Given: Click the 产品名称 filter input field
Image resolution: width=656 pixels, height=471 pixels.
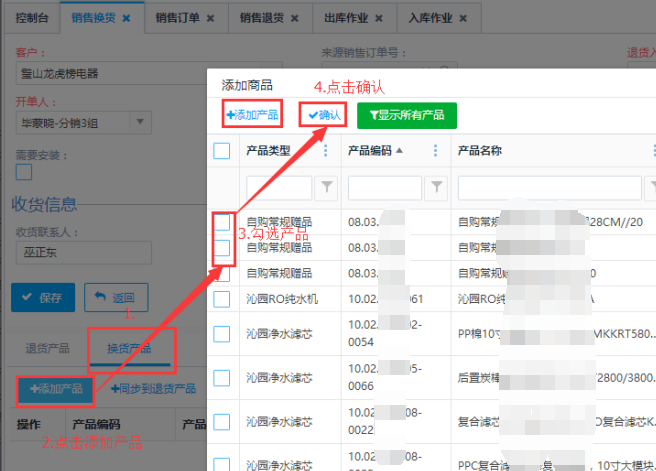Looking at the screenshot, I should 548,188.
